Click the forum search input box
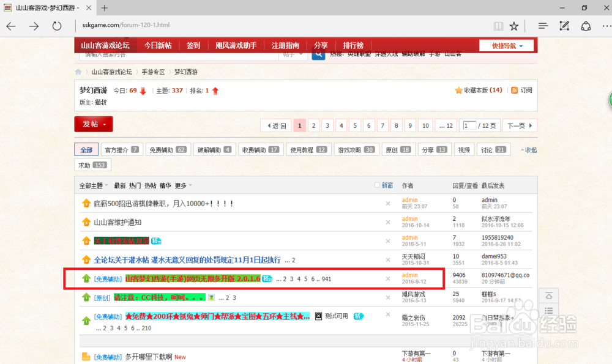Screen dimensions: 612x364 tap(179, 54)
